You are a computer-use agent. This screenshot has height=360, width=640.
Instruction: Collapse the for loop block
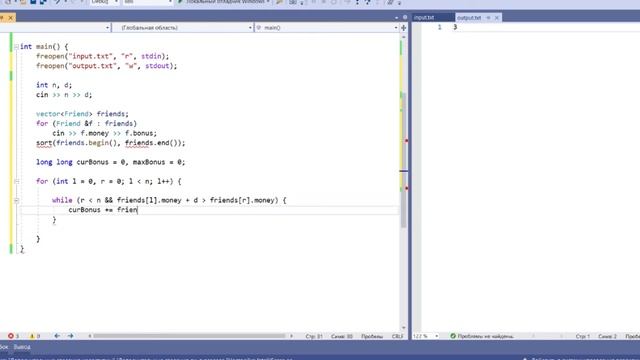(x=16, y=181)
